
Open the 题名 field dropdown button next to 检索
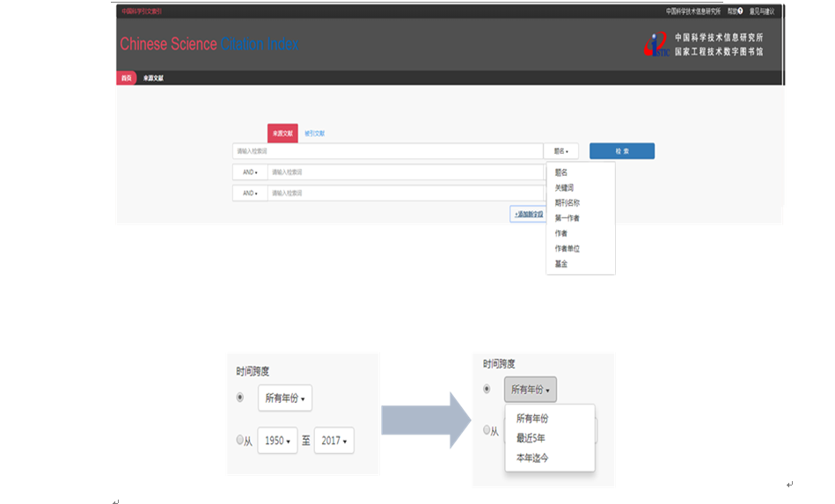560,151
